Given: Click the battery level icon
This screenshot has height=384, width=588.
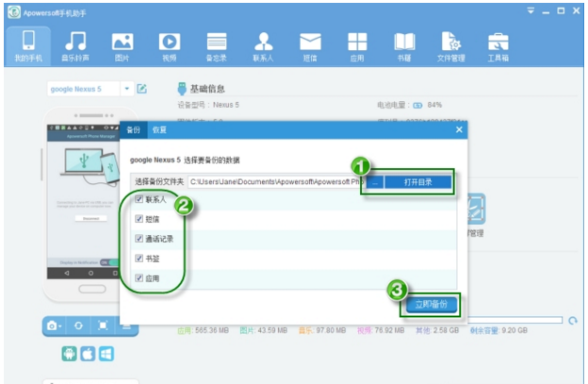Looking at the screenshot, I should (x=417, y=105).
